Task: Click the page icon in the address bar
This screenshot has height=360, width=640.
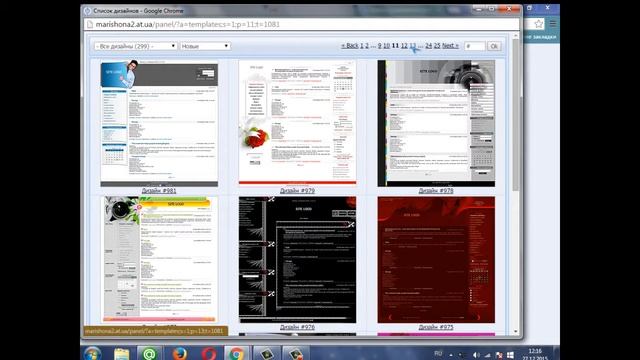Action: [x=90, y=24]
